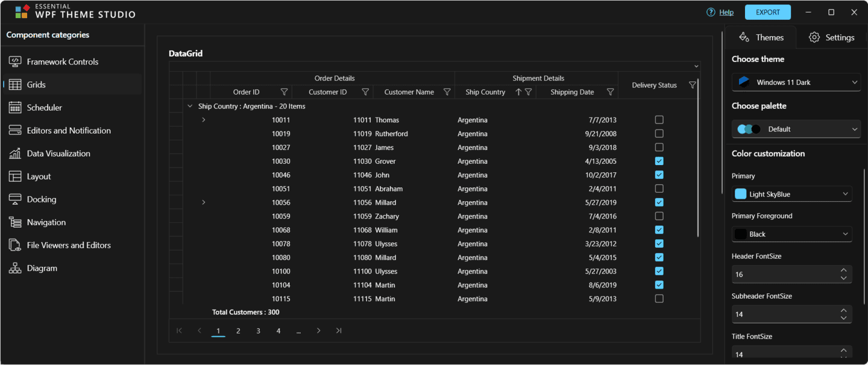
Task: Collapse the Ship Country Argentina group
Action: [189, 105]
